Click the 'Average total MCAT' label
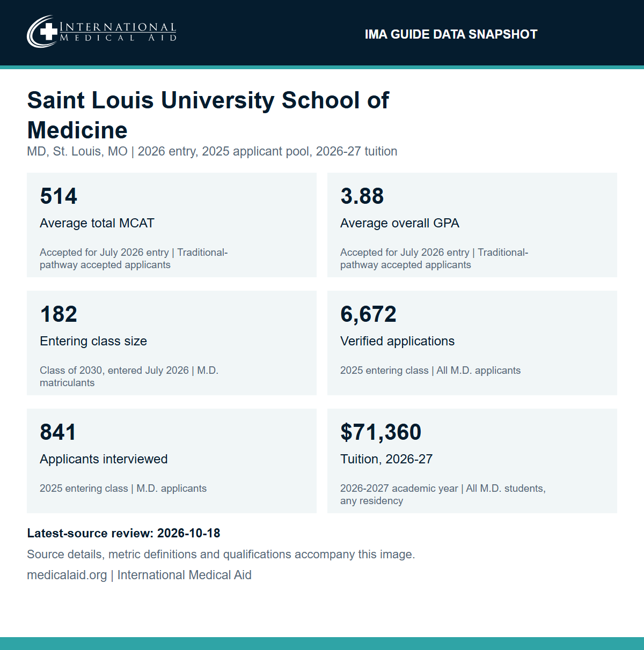The height and width of the screenshot is (650, 644). pyautogui.click(x=97, y=223)
